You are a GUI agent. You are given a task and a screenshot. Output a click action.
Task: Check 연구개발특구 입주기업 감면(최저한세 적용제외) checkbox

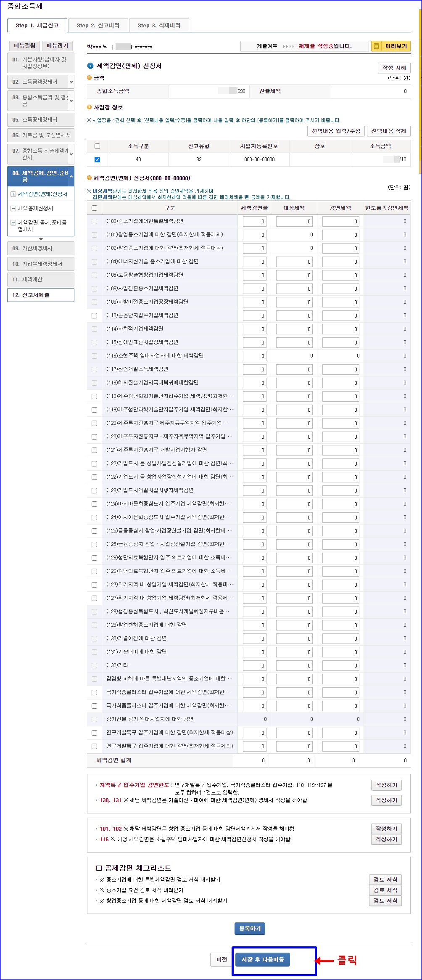coord(94,746)
